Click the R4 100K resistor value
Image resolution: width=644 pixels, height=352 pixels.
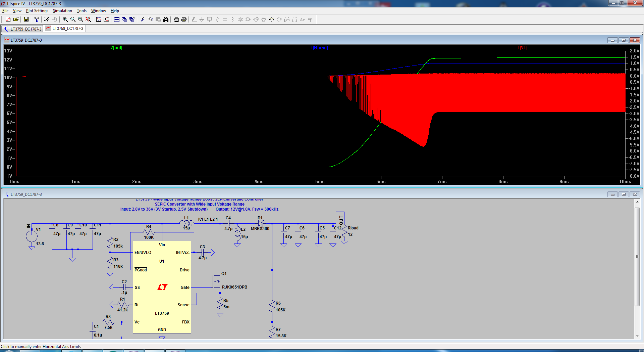(149, 237)
